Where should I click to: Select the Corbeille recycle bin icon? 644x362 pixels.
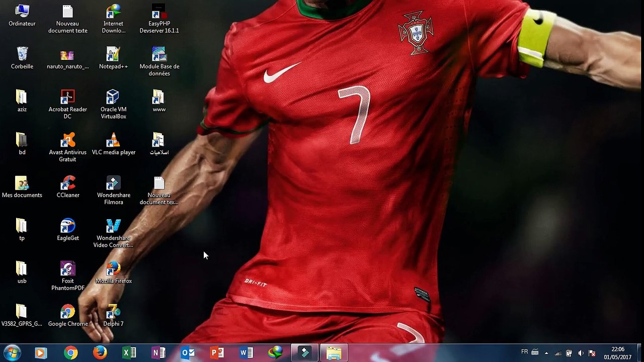pyautogui.click(x=22, y=58)
